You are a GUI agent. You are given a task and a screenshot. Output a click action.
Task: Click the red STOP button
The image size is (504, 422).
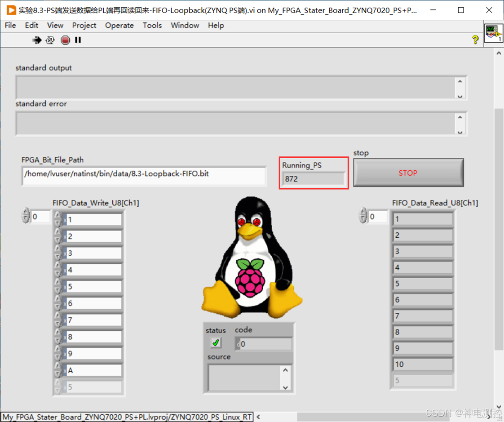pyautogui.click(x=408, y=173)
